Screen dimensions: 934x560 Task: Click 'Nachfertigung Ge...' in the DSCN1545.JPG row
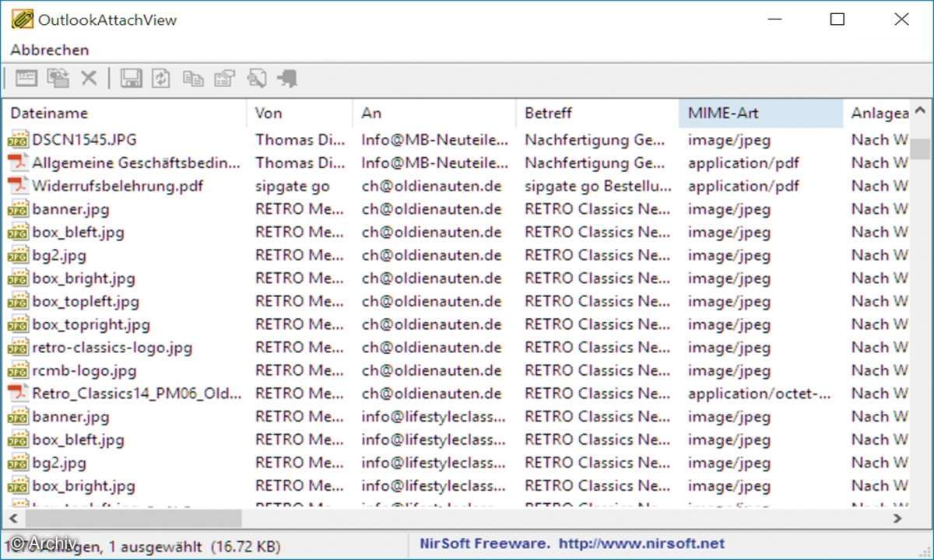tap(595, 140)
